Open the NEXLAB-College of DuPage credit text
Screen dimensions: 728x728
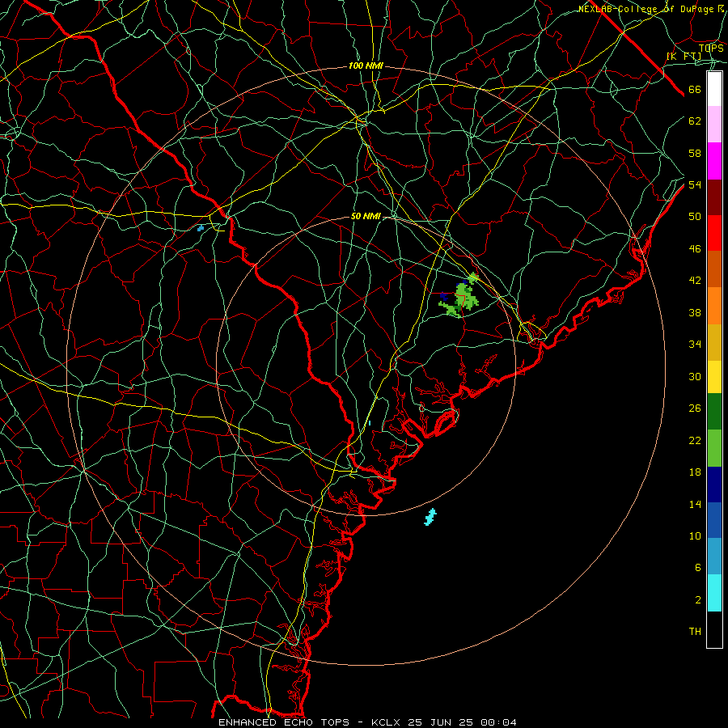coord(652,9)
